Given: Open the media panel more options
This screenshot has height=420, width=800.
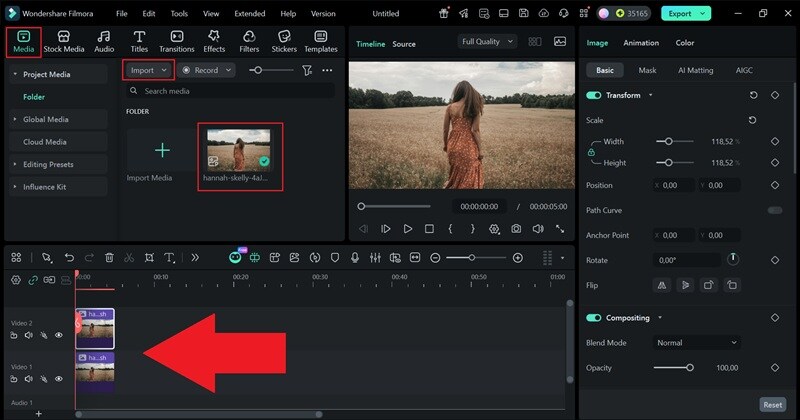Looking at the screenshot, I should coord(327,70).
